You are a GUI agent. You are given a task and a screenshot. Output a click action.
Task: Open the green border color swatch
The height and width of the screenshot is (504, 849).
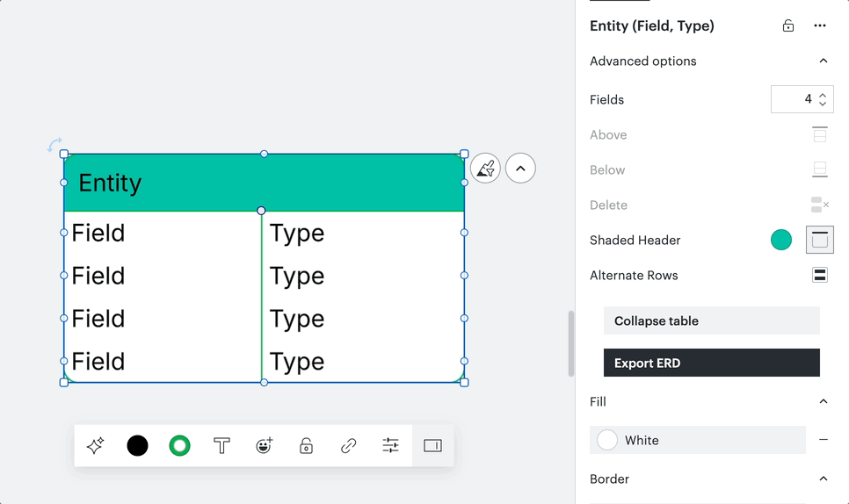point(180,445)
